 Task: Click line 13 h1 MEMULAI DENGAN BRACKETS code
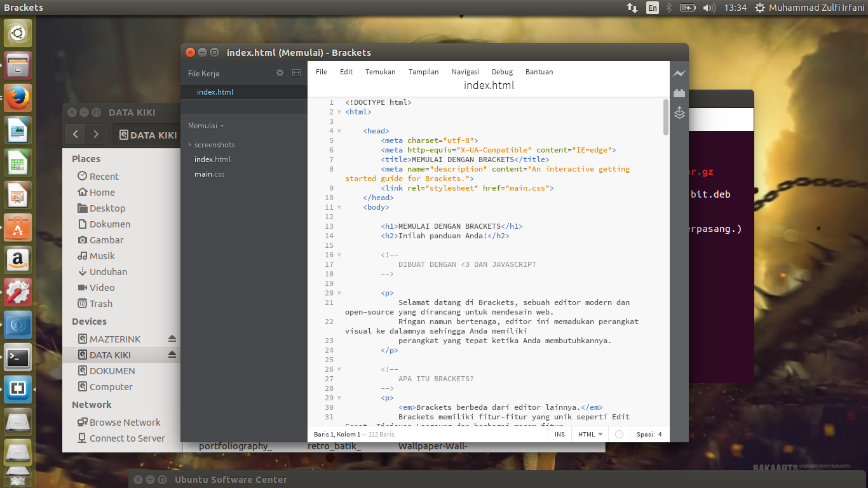452,226
